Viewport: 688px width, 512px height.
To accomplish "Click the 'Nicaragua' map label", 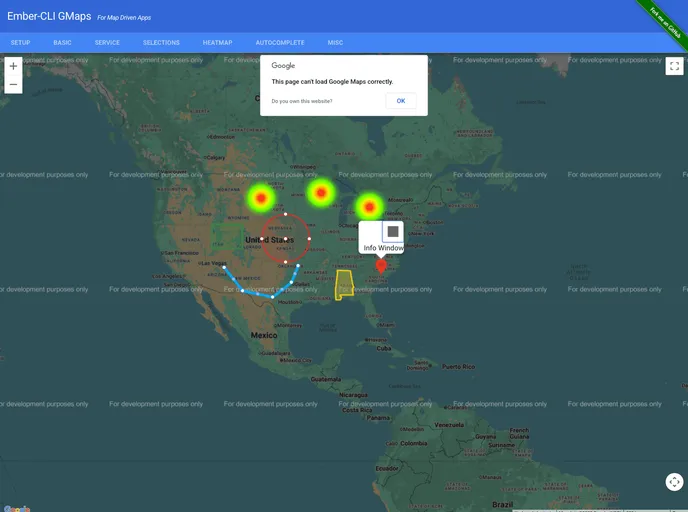I will point(353,395).
